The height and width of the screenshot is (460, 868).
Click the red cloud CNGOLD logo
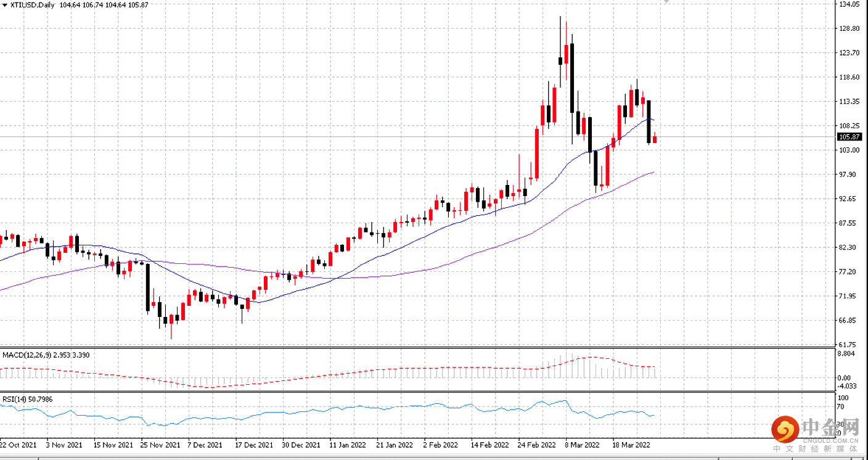tap(785, 430)
